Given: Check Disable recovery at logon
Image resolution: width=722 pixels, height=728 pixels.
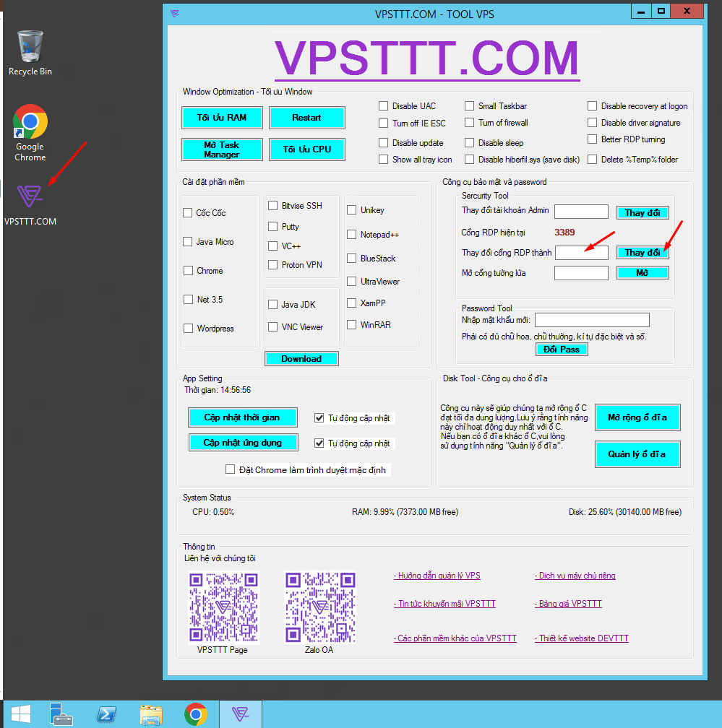Looking at the screenshot, I should [593, 106].
